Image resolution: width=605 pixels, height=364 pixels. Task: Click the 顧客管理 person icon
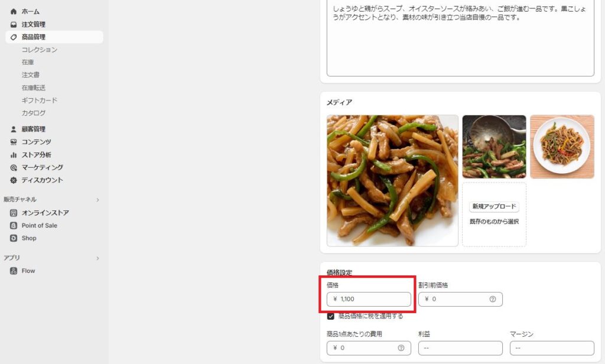(x=14, y=129)
